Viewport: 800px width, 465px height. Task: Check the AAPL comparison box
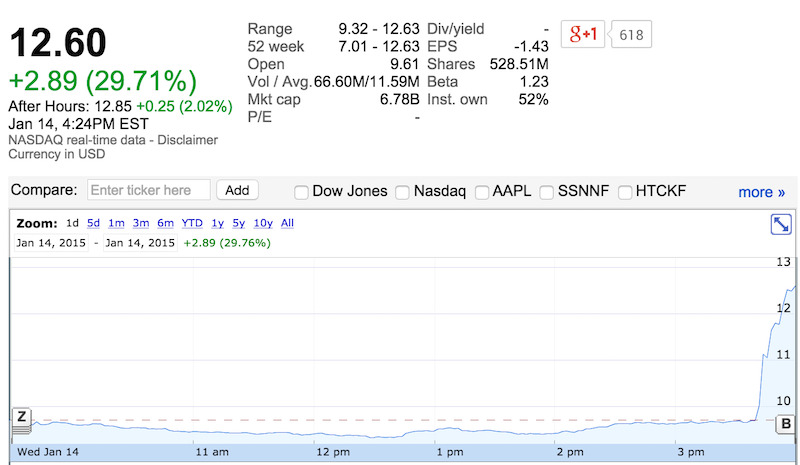point(482,192)
